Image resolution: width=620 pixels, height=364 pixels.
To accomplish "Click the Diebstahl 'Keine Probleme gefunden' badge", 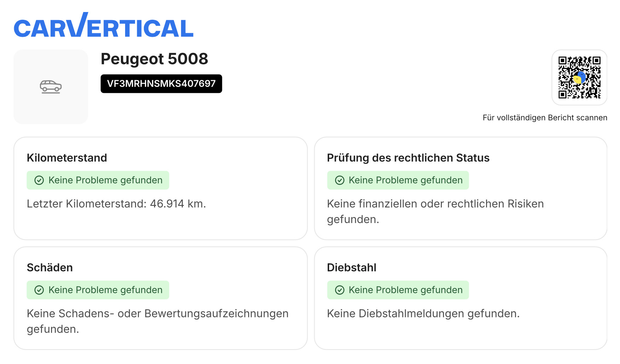I will click(x=398, y=290).
